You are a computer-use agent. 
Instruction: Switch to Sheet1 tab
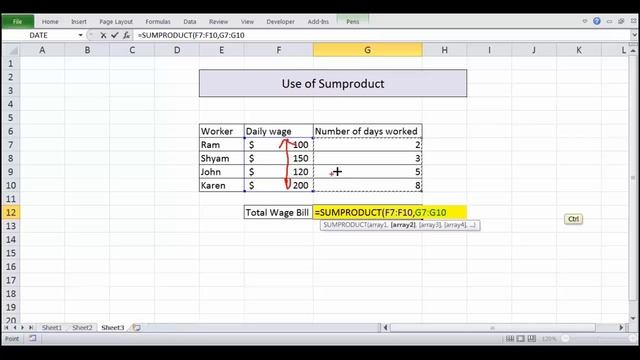pos(52,327)
